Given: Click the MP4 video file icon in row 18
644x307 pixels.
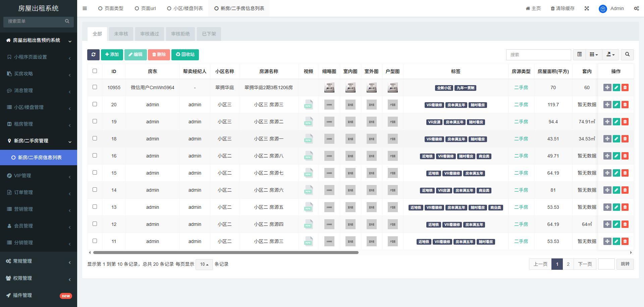Looking at the screenshot, I should pyautogui.click(x=308, y=139).
